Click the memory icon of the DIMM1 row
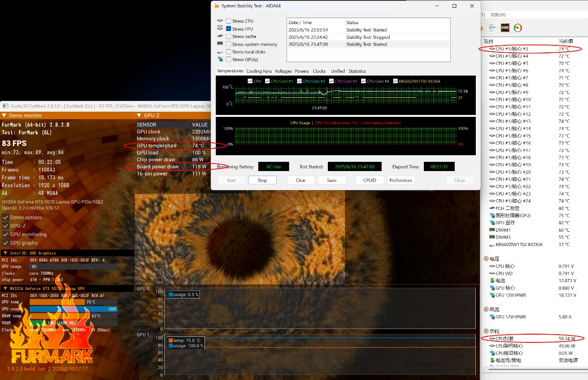This screenshot has height=380, width=588. [x=492, y=230]
